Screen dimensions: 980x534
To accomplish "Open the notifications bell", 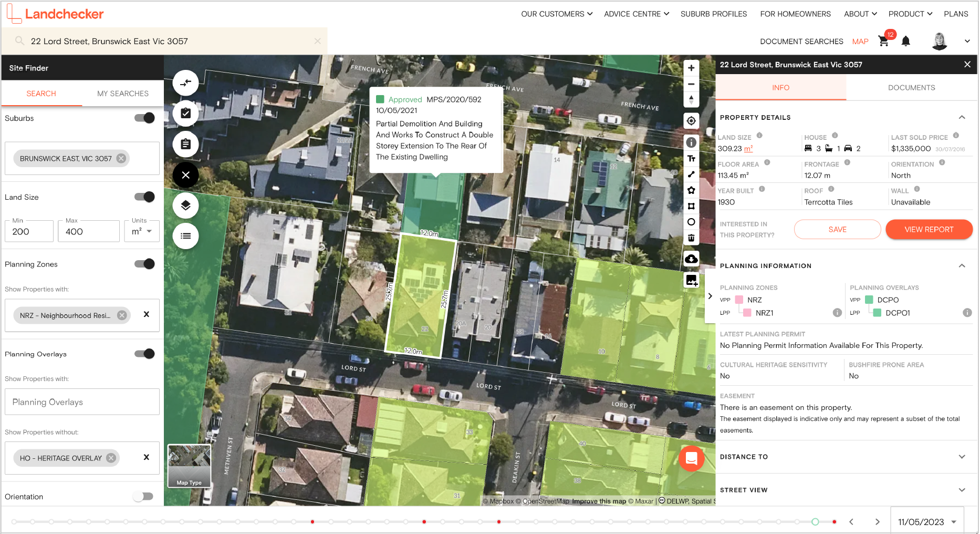I will 905,42.
